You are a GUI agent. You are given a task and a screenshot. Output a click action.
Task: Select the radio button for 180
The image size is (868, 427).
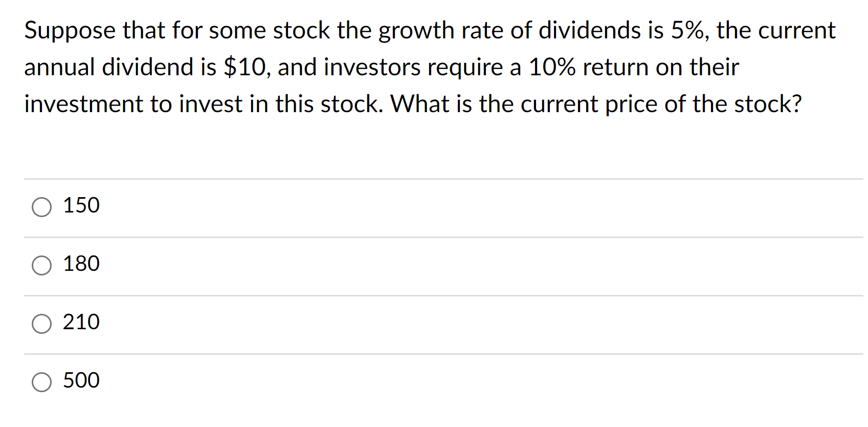click(x=42, y=266)
